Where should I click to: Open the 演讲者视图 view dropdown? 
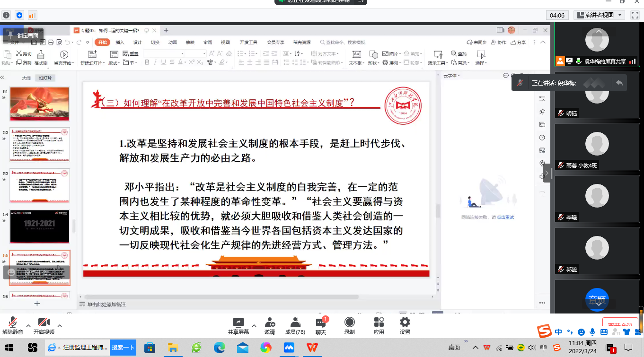click(600, 15)
